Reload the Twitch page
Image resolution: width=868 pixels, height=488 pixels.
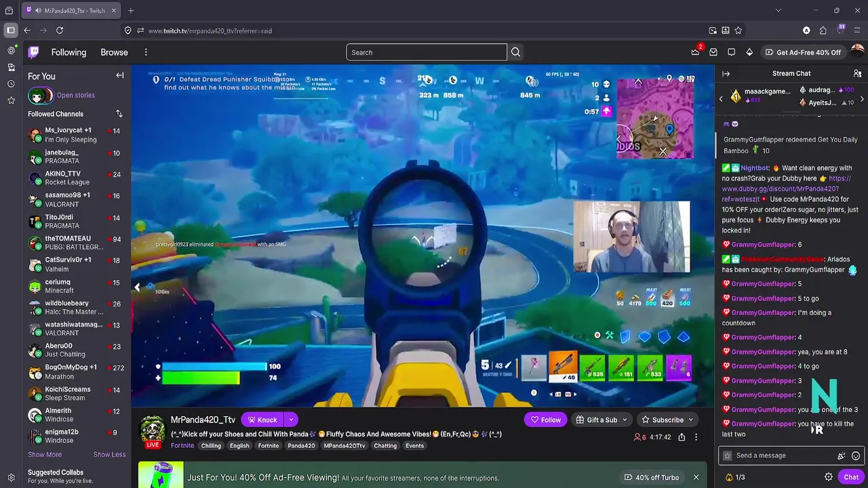point(60,30)
